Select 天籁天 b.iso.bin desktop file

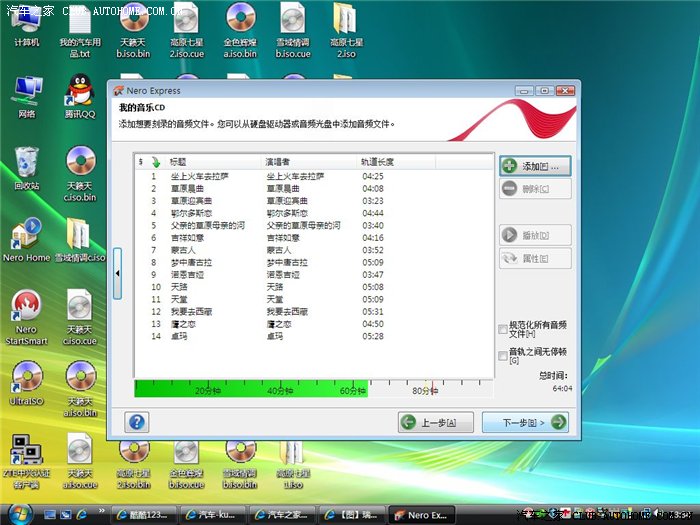pyautogui.click(x=133, y=30)
